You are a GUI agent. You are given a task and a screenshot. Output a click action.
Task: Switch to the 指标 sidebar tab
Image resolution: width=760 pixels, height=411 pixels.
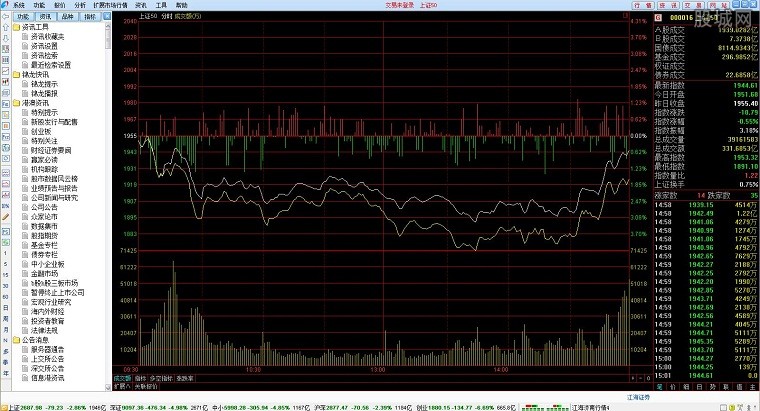point(90,17)
